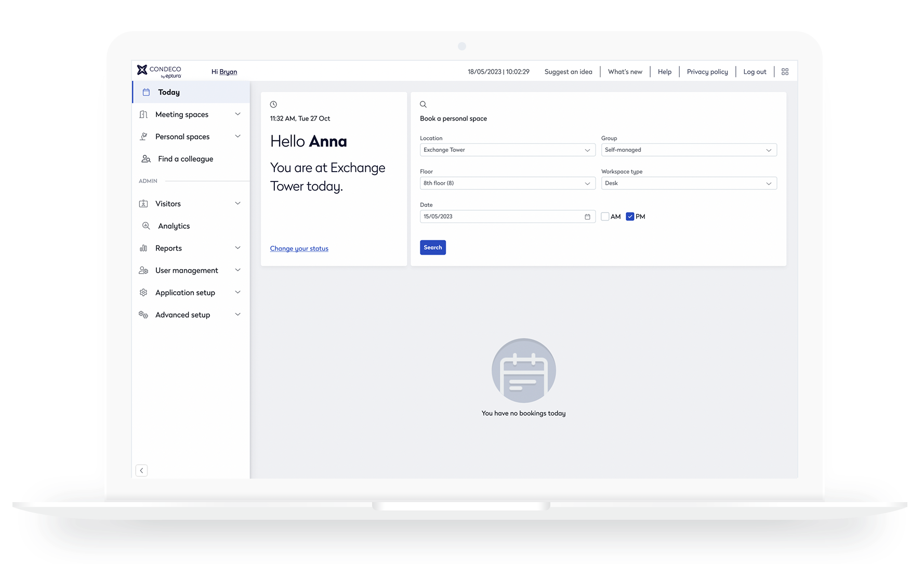
Task: Open the Meeting spaces menu item
Action: tap(191, 114)
